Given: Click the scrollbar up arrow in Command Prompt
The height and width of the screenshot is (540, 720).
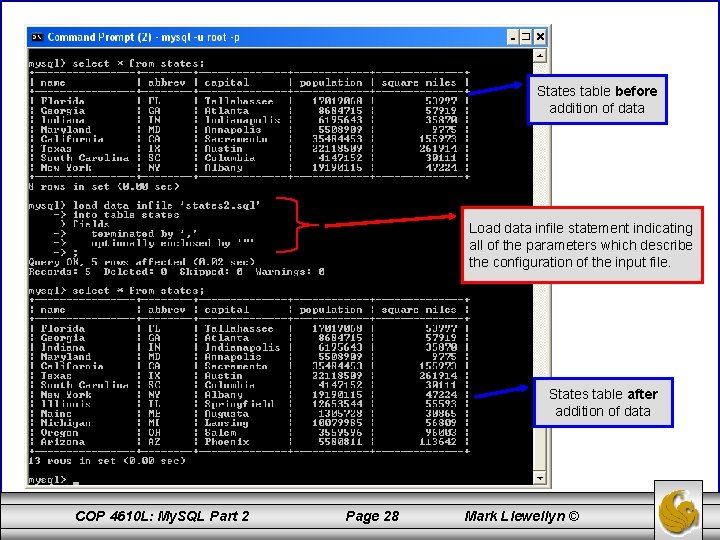Looking at the screenshot, I should tap(540, 56).
